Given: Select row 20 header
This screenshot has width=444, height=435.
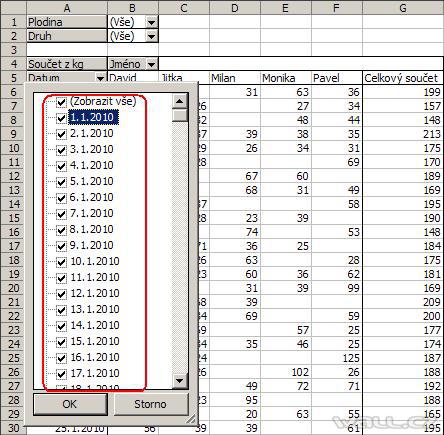Looking at the screenshot, I should (13, 288).
